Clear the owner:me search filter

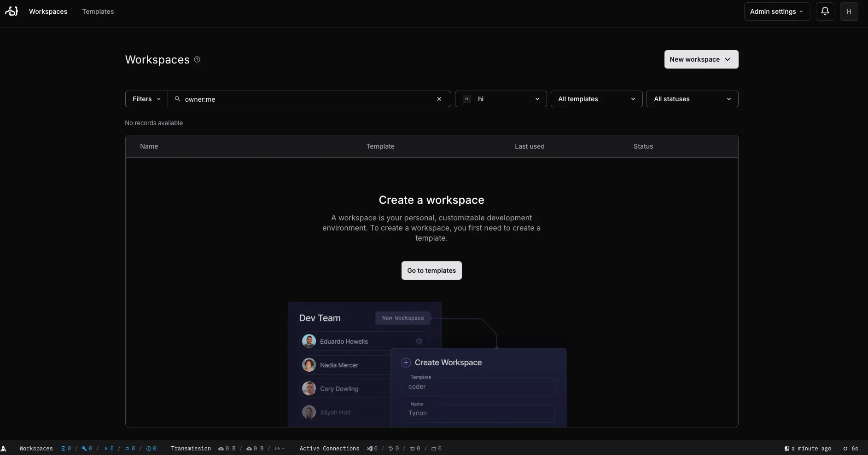click(x=439, y=99)
